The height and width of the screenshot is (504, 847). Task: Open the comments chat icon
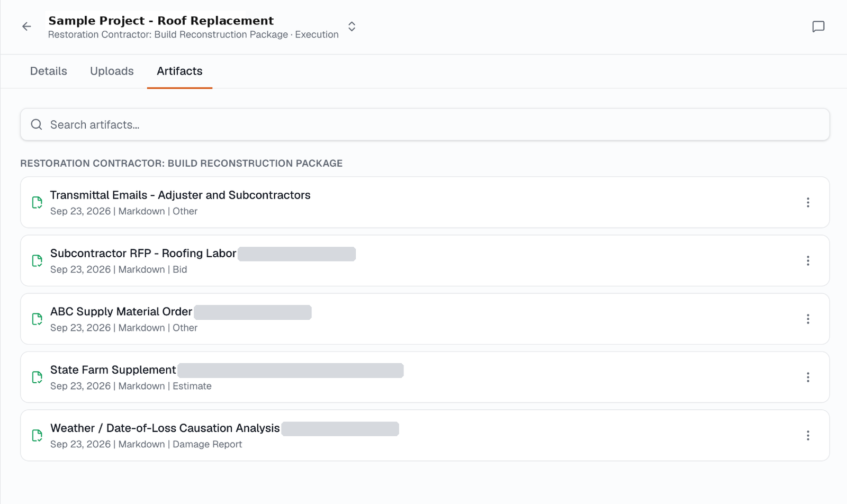pos(818,26)
